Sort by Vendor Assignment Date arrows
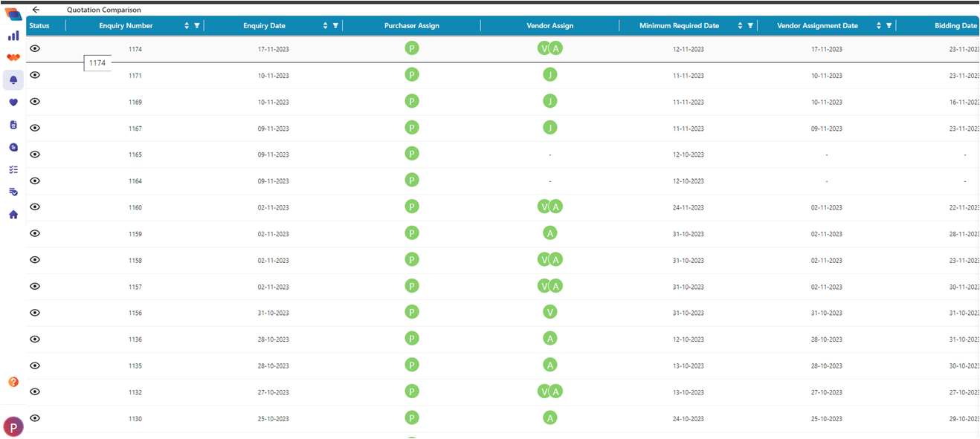Screen dimensions: 980x439 pos(879,25)
